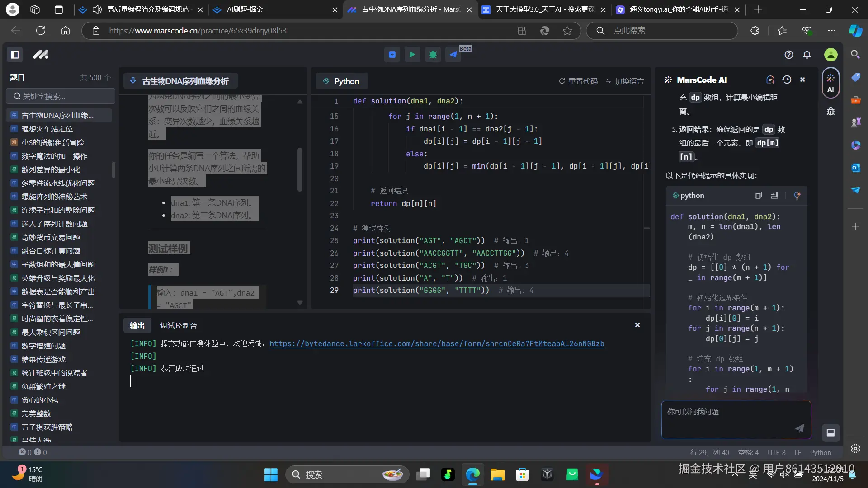Click the green debug bug icon

pos(433,55)
